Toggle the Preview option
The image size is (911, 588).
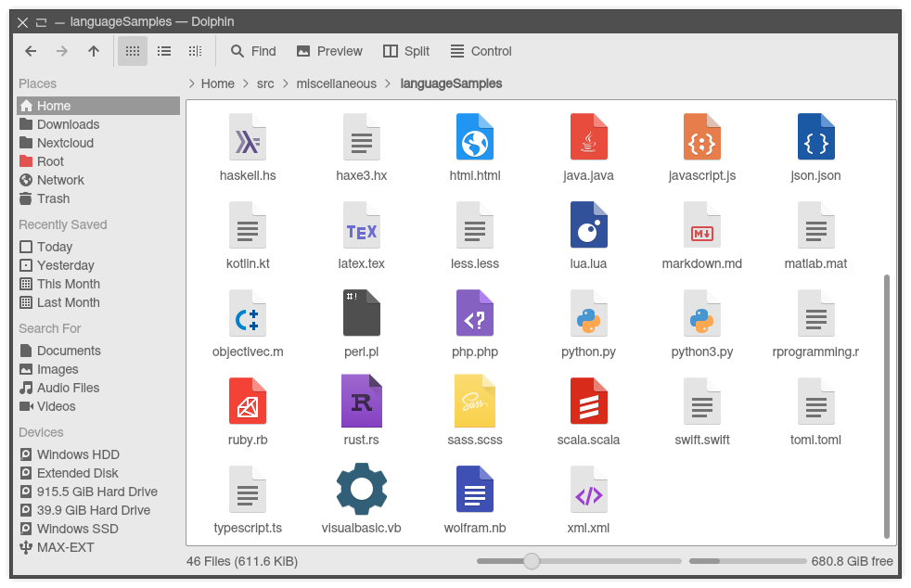329,51
